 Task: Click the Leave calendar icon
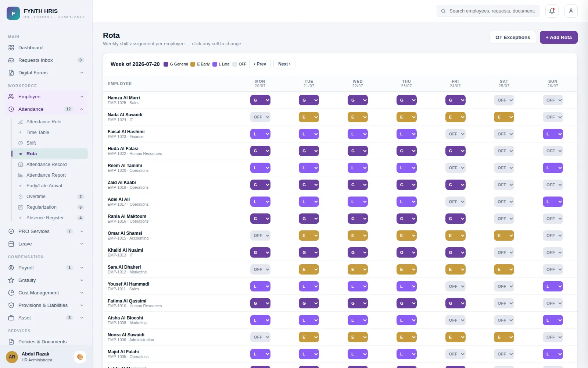11,244
